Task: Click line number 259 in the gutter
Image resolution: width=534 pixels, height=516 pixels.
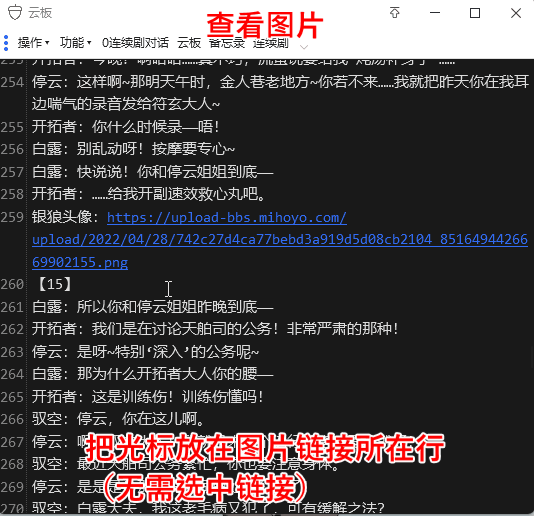Action: [x=12, y=217]
